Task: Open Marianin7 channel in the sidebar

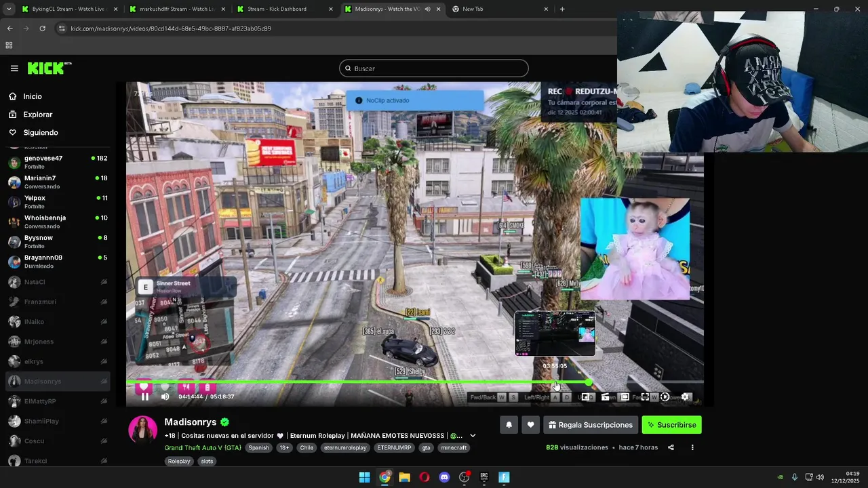Action: [x=58, y=182]
